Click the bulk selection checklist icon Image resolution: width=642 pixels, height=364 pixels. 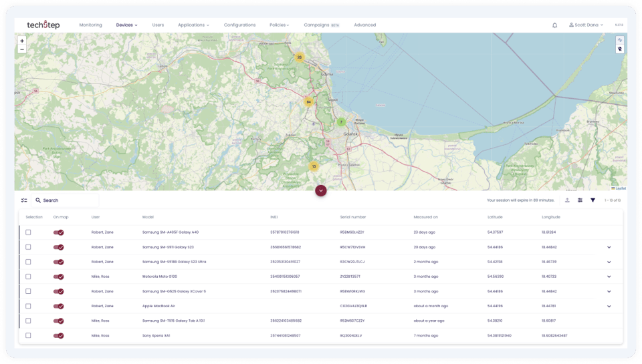tap(24, 200)
